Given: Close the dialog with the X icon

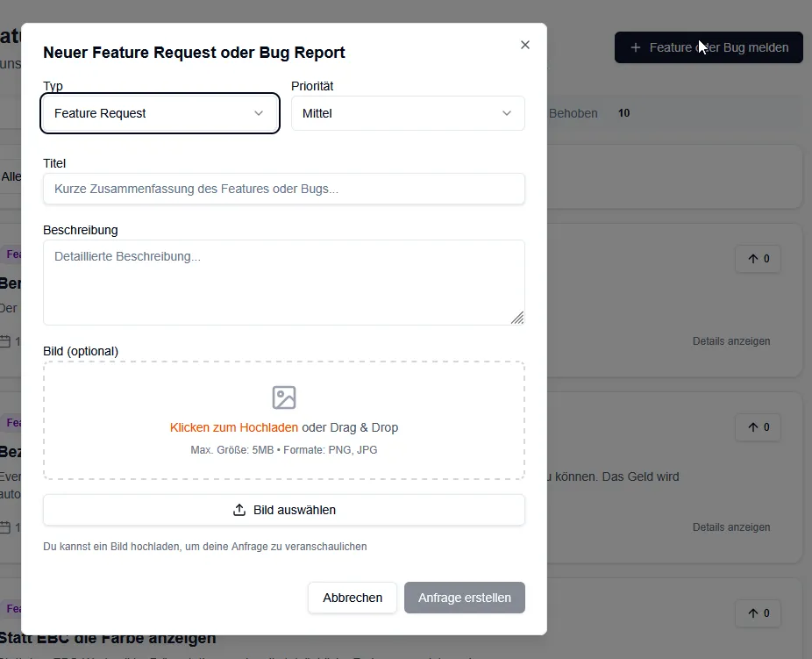Looking at the screenshot, I should [525, 45].
